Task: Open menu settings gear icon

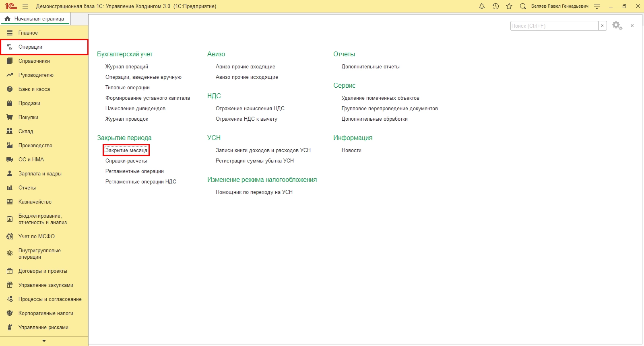Action: coord(617,26)
